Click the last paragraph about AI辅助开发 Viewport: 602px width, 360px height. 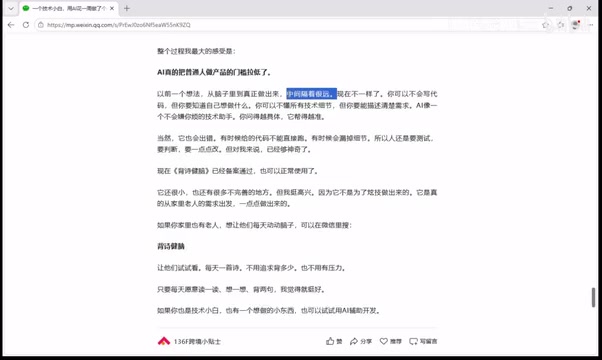[269, 310]
